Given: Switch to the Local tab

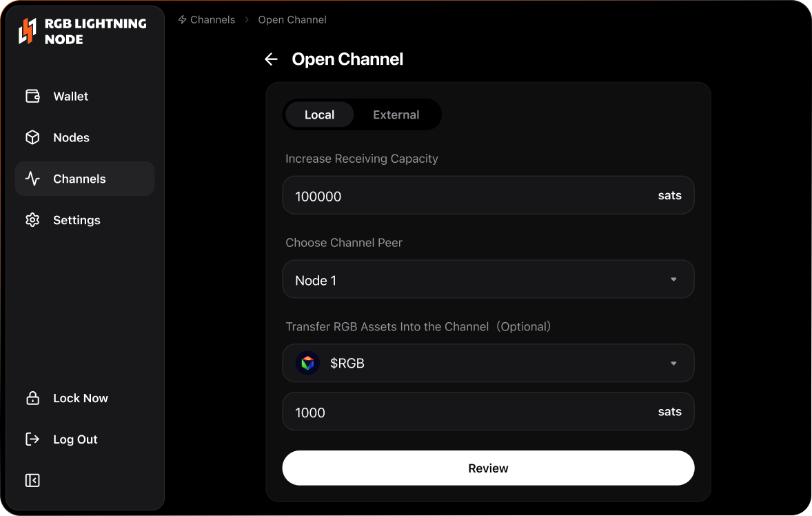Looking at the screenshot, I should click(320, 115).
